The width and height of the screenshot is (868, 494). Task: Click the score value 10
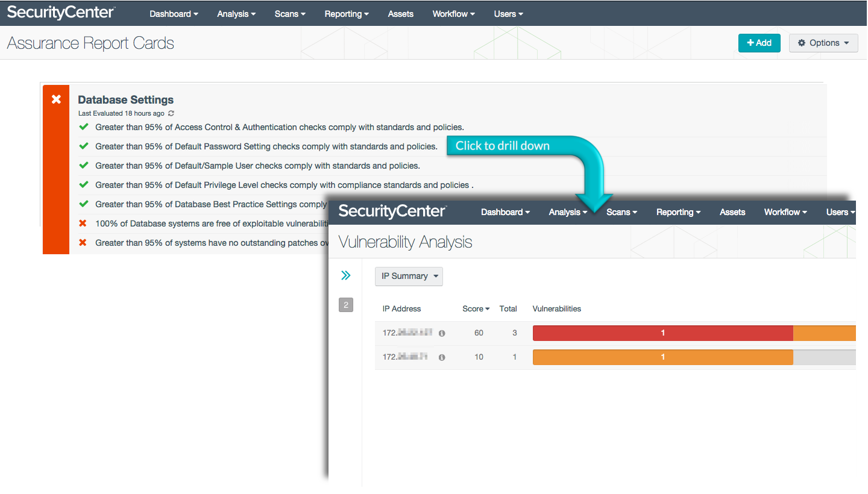[x=479, y=357]
